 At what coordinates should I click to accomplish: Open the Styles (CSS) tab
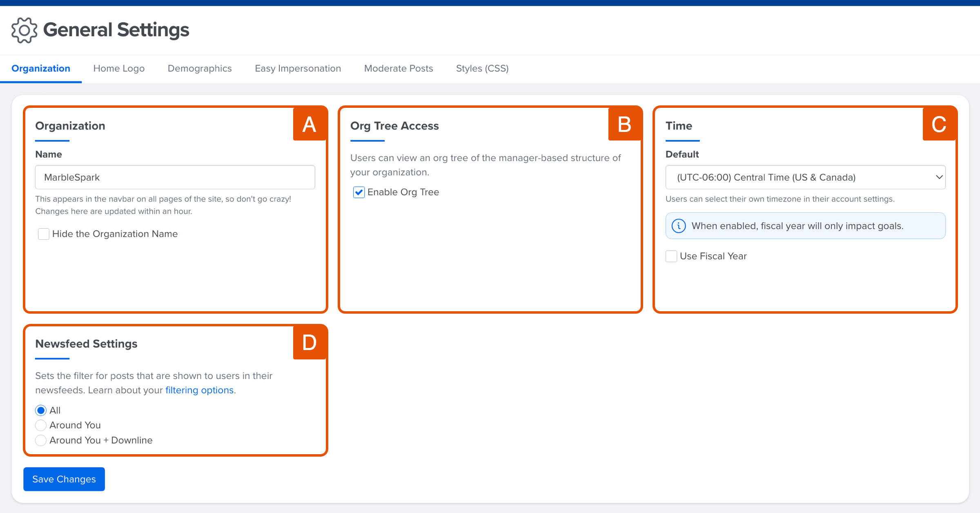coord(482,69)
